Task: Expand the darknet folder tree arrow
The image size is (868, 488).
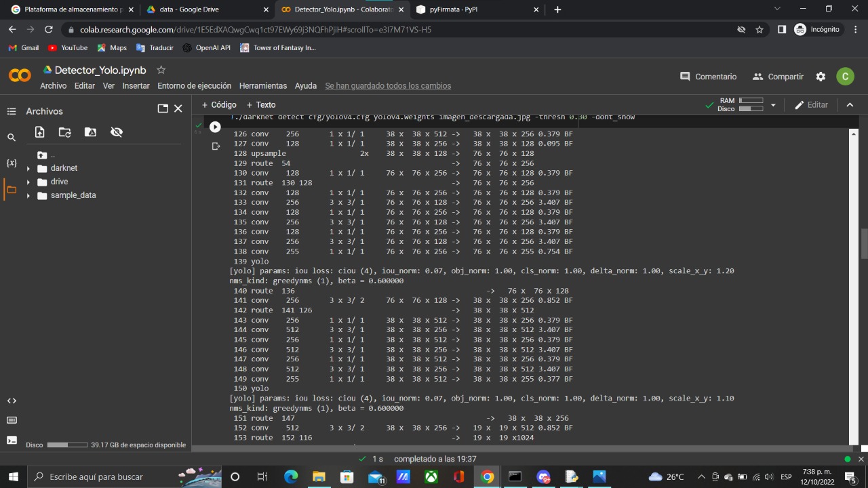Action: coord(28,169)
